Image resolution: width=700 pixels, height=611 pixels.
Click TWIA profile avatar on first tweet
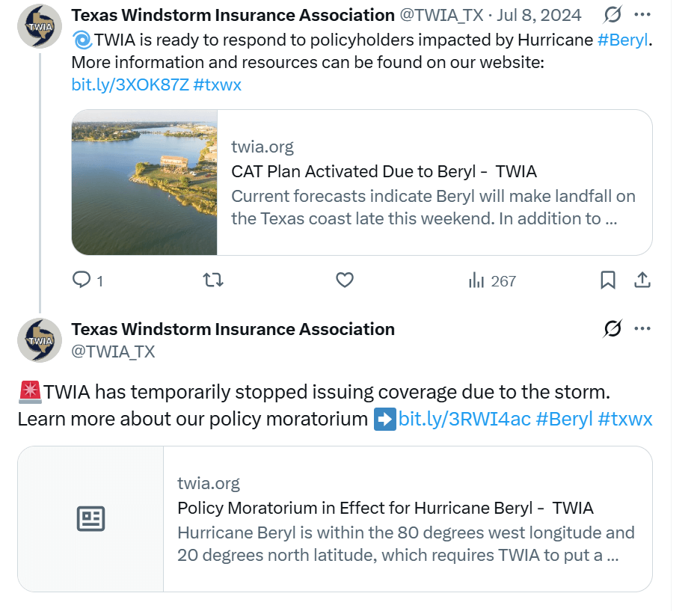pyautogui.click(x=40, y=25)
